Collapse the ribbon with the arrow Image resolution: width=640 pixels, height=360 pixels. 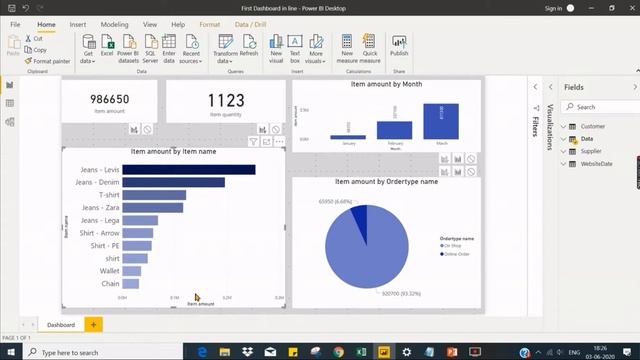(638, 71)
